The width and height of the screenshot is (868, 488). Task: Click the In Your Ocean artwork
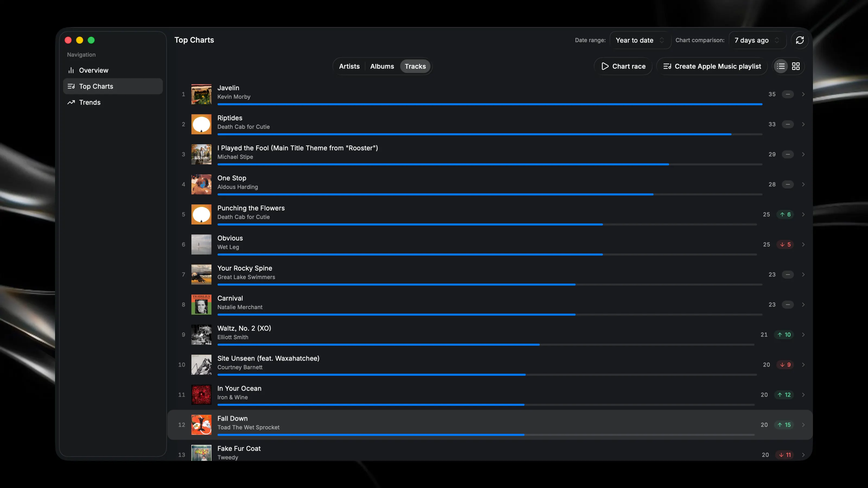pyautogui.click(x=201, y=395)
